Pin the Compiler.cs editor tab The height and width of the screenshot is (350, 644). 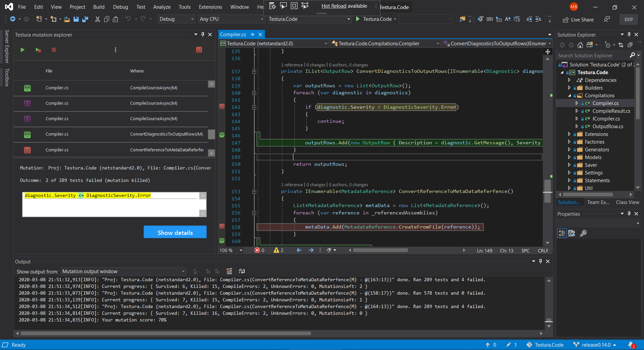[x=253, y=35]
